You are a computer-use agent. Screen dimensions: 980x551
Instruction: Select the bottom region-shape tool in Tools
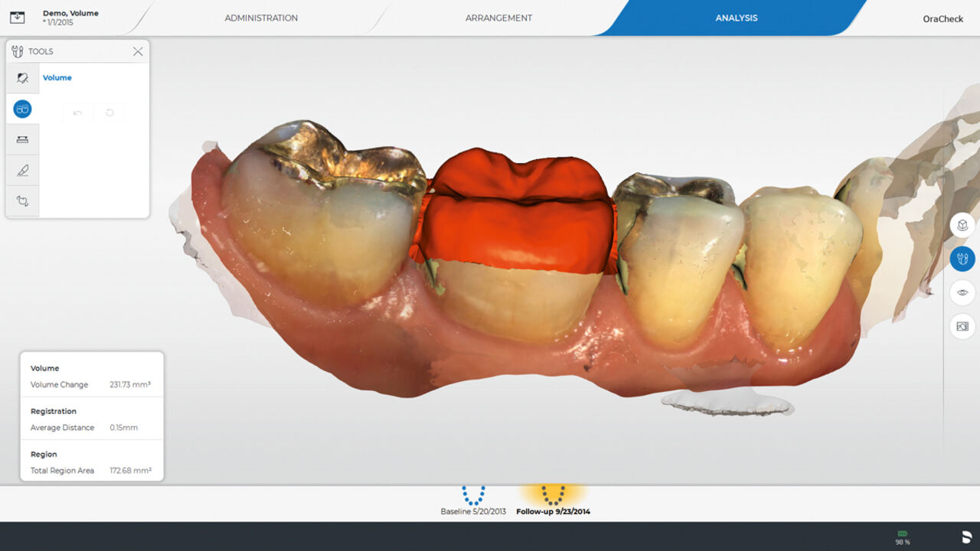pos(22,201)
